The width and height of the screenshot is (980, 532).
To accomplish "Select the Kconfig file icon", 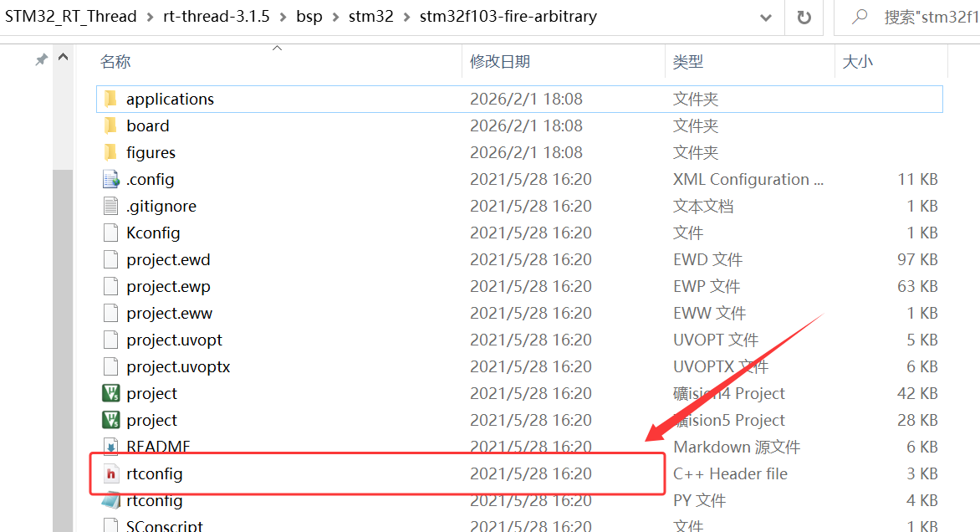I will click(110, 233).
